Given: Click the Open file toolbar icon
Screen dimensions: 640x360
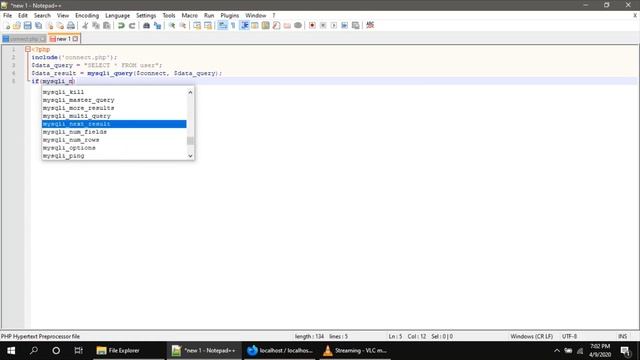Looking at the screenshot, I should click(x=17, y=26).
